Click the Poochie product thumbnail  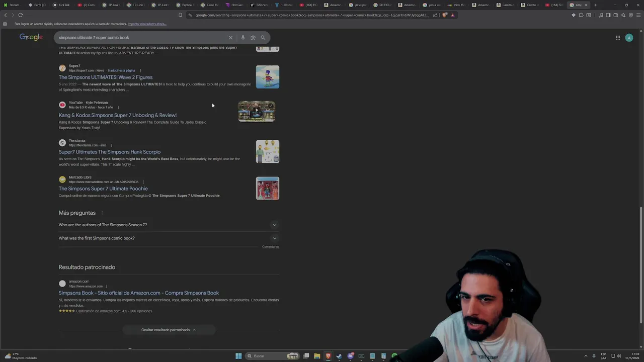(268, 188)
